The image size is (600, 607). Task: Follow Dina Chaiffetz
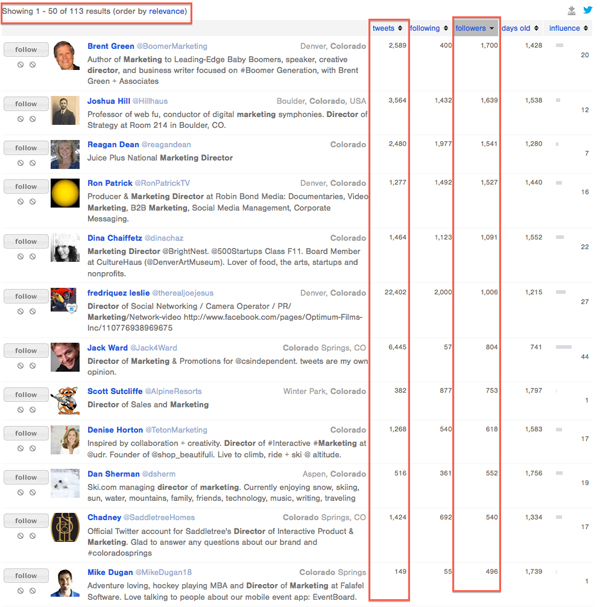tap(26, 242)
